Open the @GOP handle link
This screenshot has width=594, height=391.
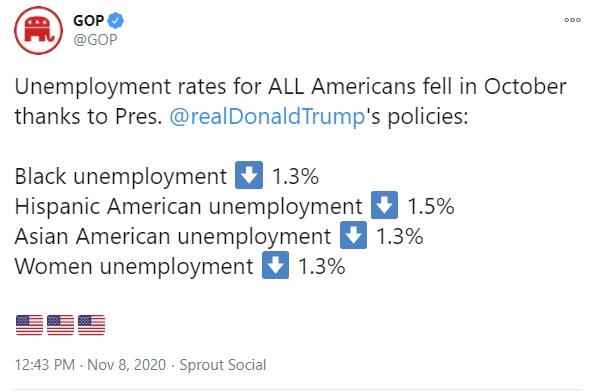95,39
